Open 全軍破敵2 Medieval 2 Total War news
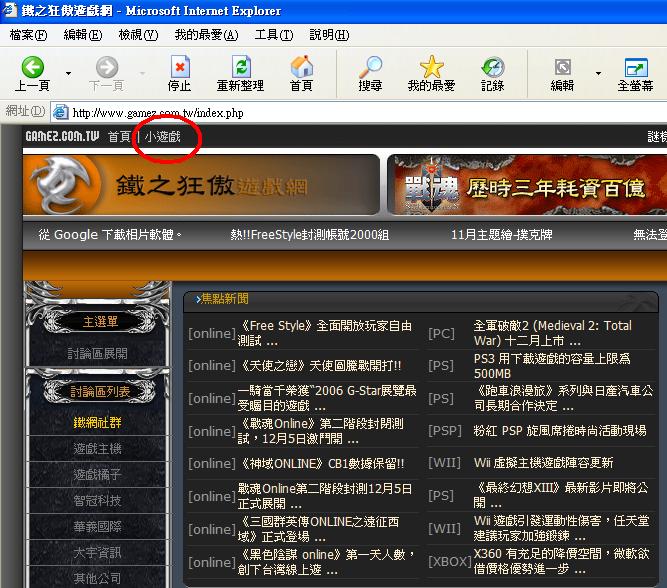Image resolution: width=667 pixels, height=588 pixels. [x=553, y=333]
